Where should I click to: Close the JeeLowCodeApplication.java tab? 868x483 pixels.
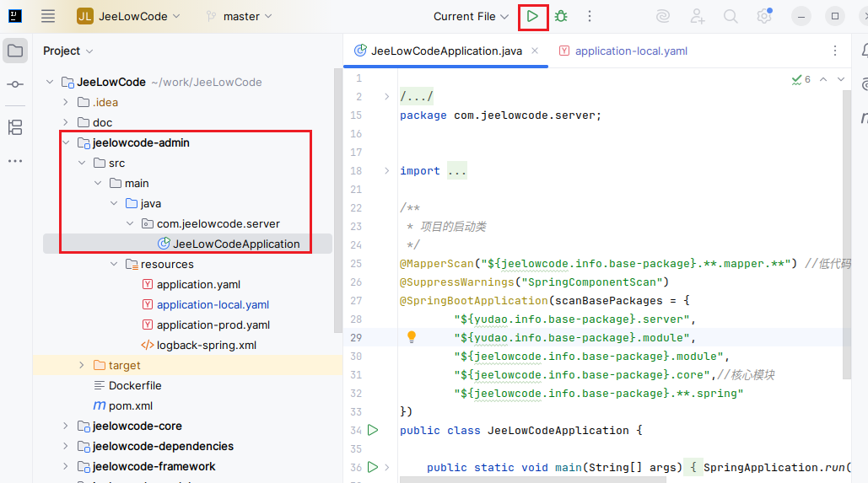pyautogui.click(x=535, y=51)
